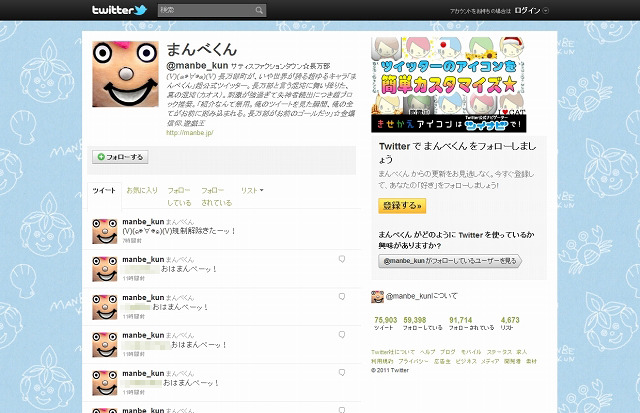Open the ツイッターのアイコンを簡単カスタマイズ banner ad

[449, 84]
